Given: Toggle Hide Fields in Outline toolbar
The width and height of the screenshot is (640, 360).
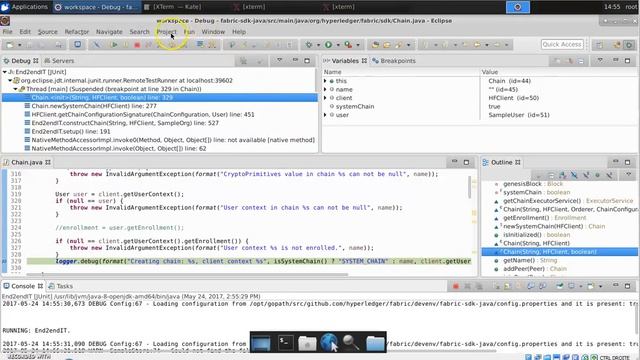Looking at the screenshot, I should pos(574,175).
